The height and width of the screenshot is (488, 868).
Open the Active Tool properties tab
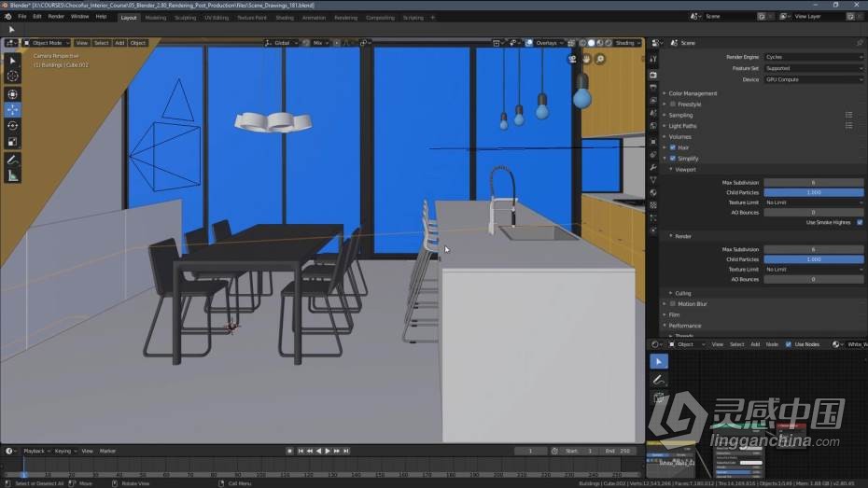tap(653, 59)
